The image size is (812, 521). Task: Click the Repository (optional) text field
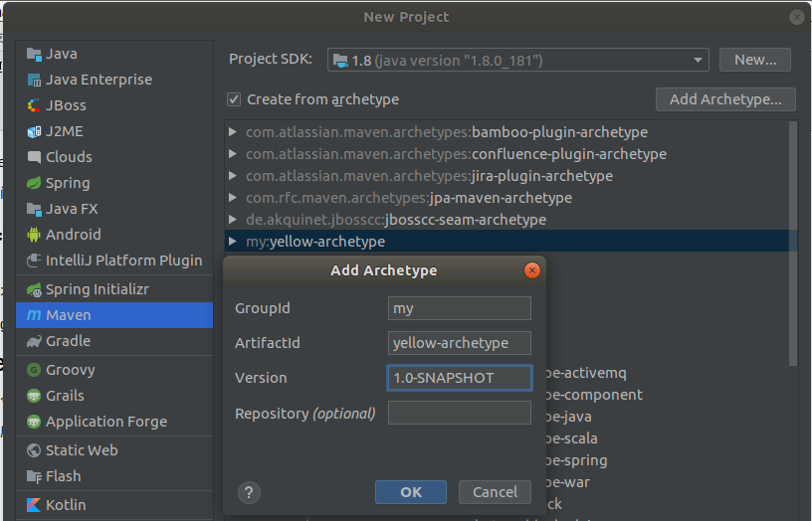459,413
